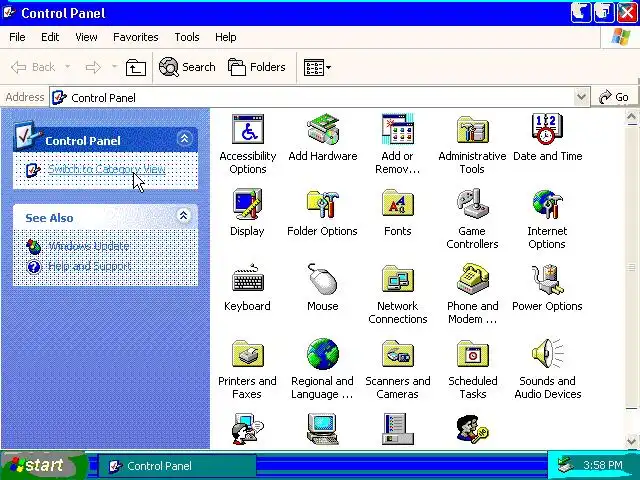Open Regional and Language Options icon
The width and height of the screenshot is (640, 480).
[322, 353]
